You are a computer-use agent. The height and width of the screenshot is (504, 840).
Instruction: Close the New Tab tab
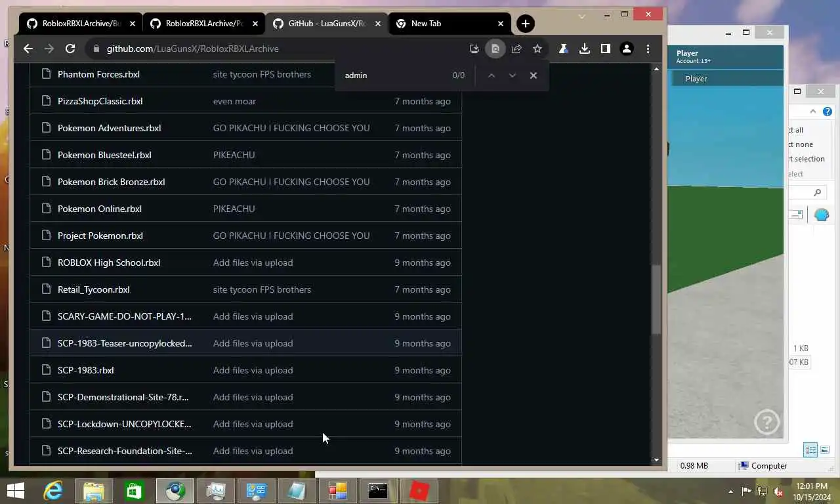(501, 24)
